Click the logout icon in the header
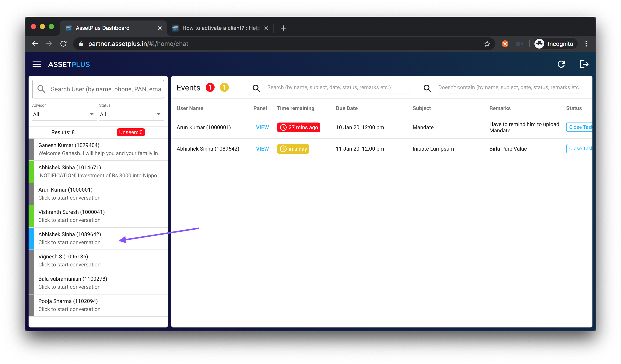Screen dimensions: 621x364 coord(584,64)
